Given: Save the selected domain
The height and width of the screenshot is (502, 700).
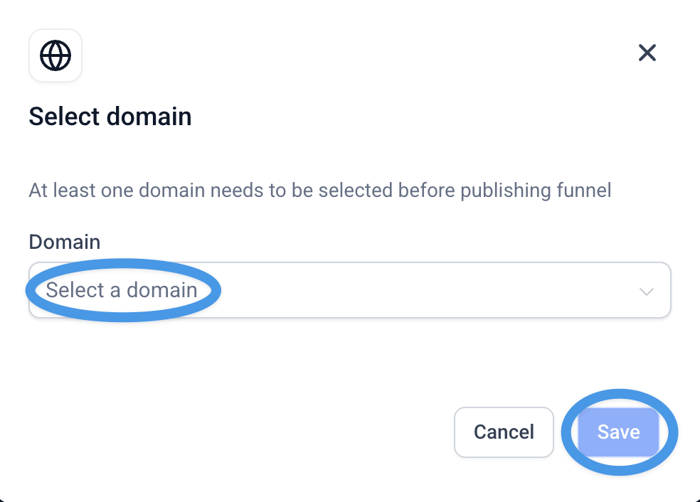Looking at the screenshot, I should [x=618, y=432].
